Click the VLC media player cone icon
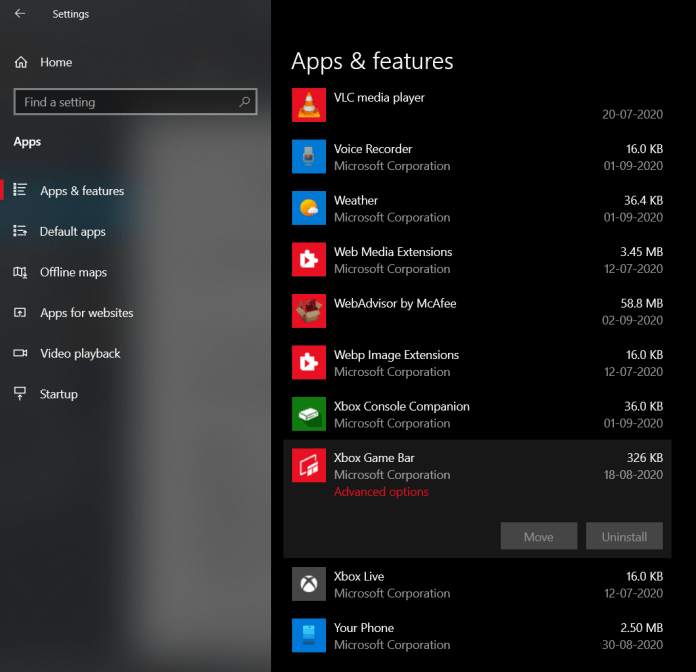Viewport: 696px width, 672px height. (309, 105)
